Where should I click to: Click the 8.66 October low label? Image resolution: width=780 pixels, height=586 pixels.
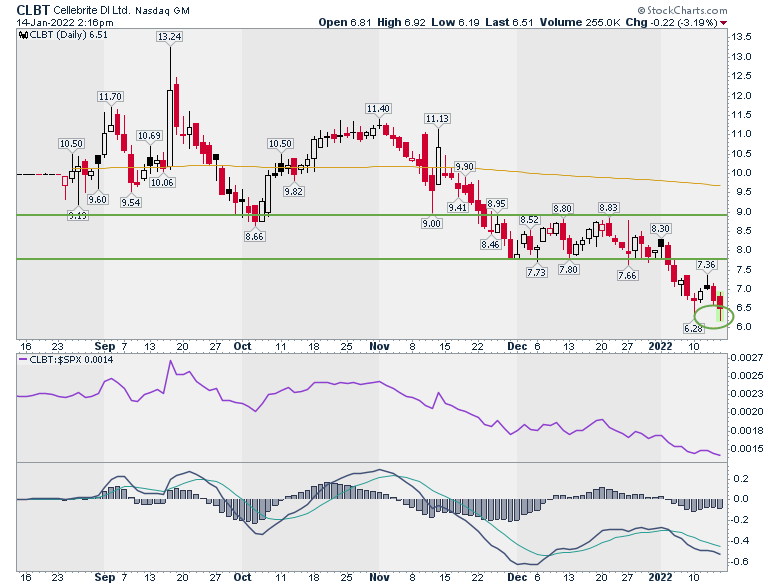[x=254, y=237]
